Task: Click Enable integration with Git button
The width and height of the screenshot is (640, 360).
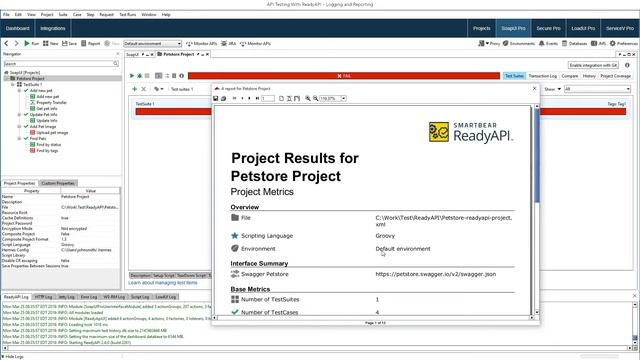Action: point(593,65)
